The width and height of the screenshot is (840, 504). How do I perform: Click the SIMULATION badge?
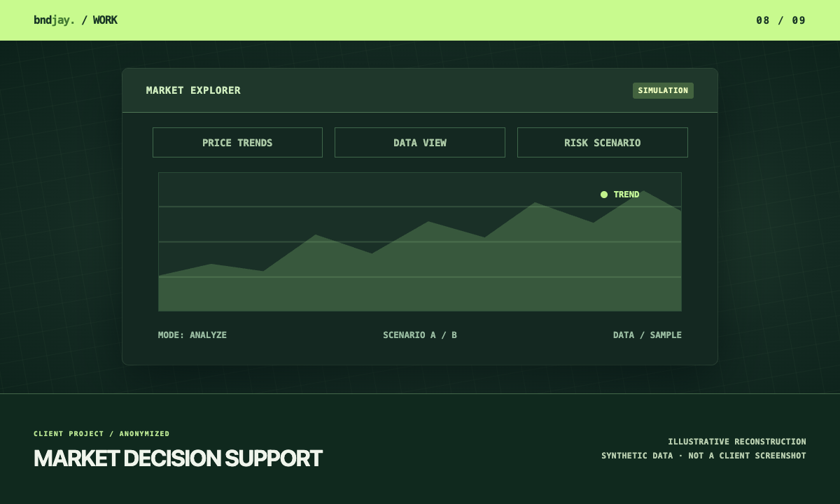coord(663,90)
